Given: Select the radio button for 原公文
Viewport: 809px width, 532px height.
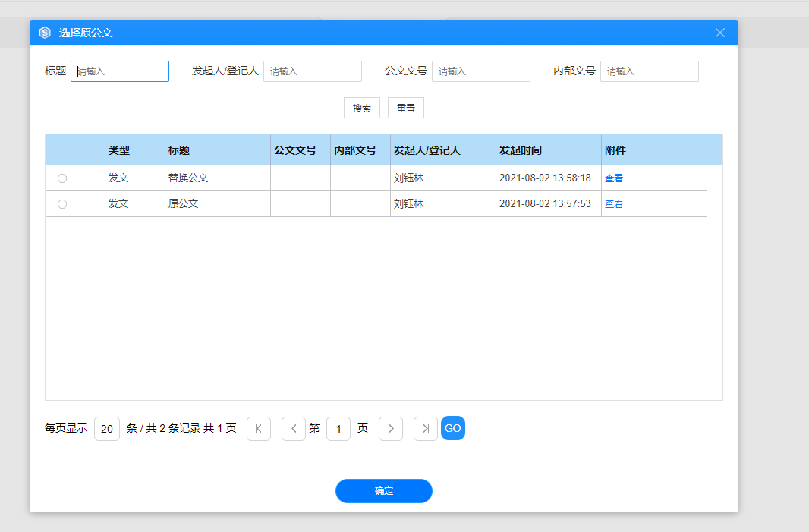Looking at the screenshot, I should 62,204.
